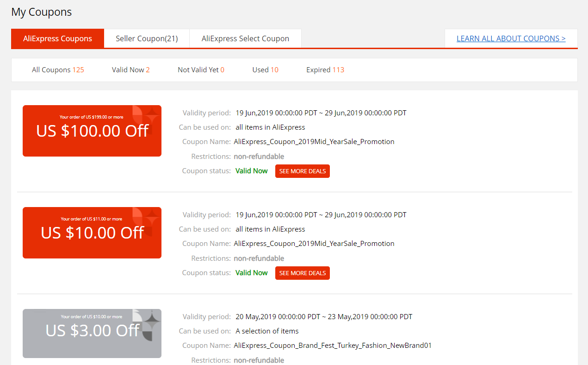Show Not Valid Yet 0 coupons
588x365 pixels.
click(x=201, y=70)
